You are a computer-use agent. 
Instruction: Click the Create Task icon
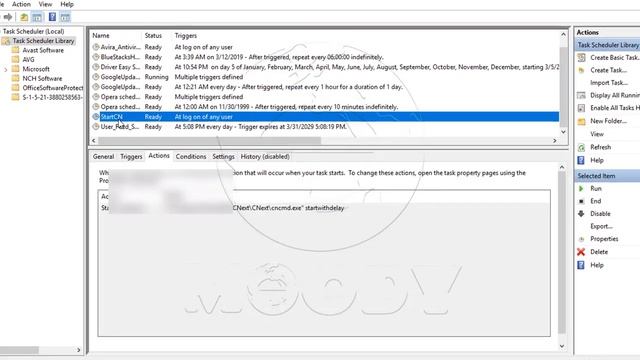coord(581,70)
